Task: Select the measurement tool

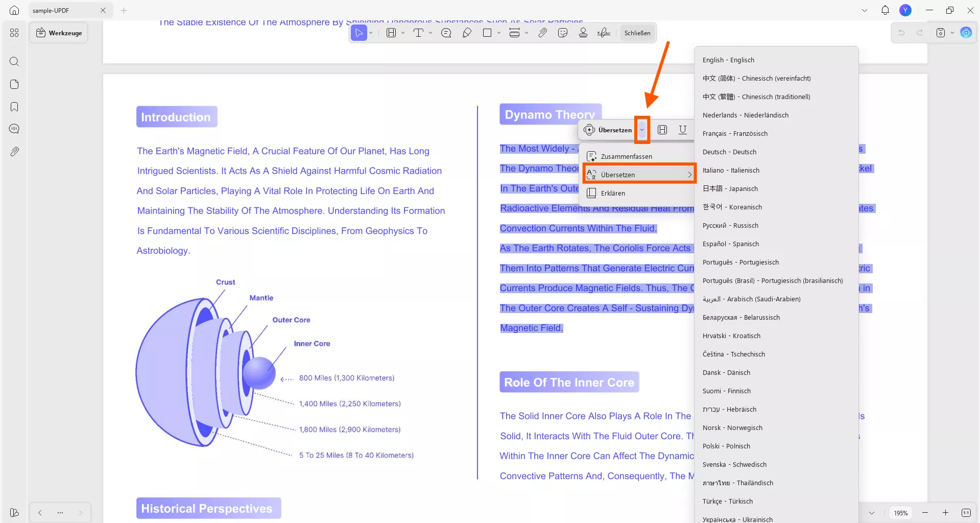Action: click(x=514, y=33)
